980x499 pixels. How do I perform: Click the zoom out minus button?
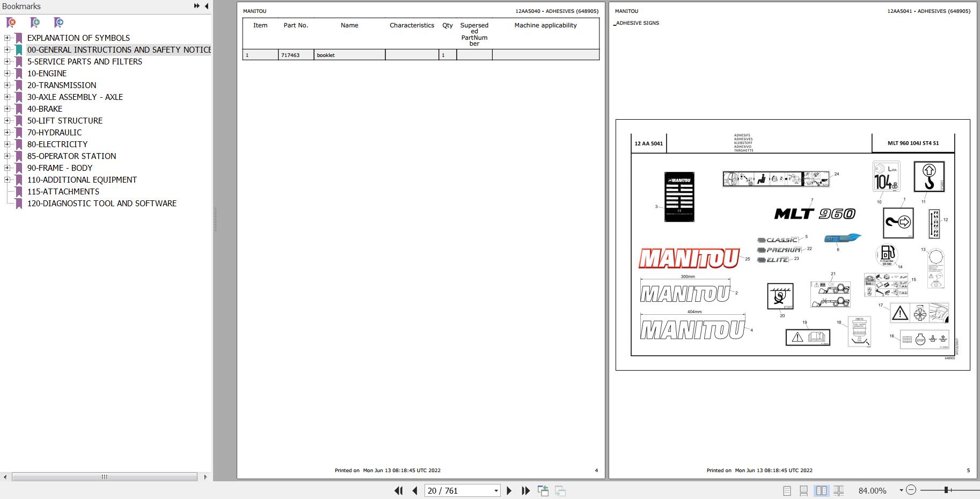click(911, 490)
